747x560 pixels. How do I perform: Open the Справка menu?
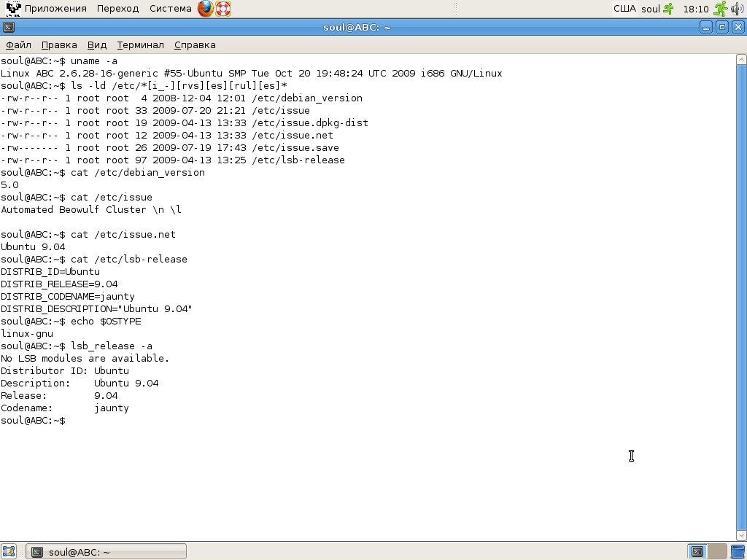pos(195,44)
